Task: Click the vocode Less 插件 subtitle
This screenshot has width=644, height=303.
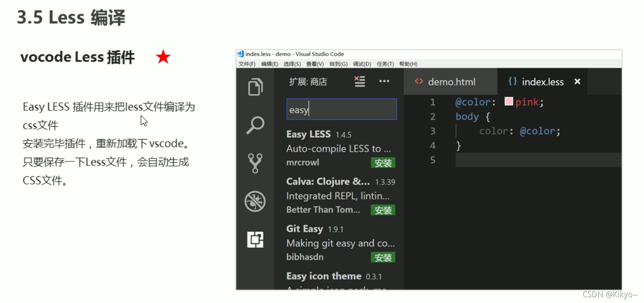Action: tap(78, 57)
